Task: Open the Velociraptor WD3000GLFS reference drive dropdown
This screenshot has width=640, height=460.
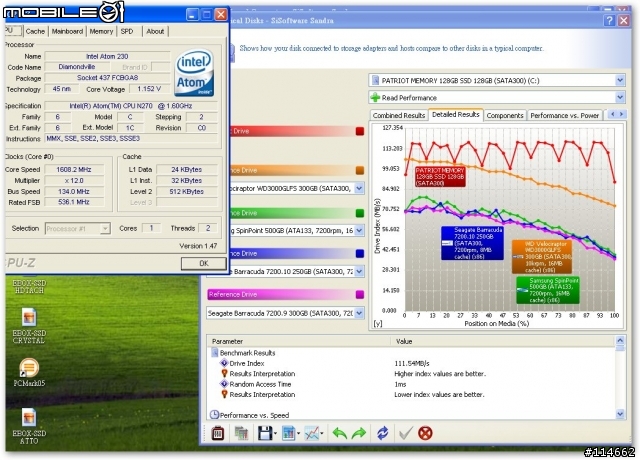Action: 359,188
